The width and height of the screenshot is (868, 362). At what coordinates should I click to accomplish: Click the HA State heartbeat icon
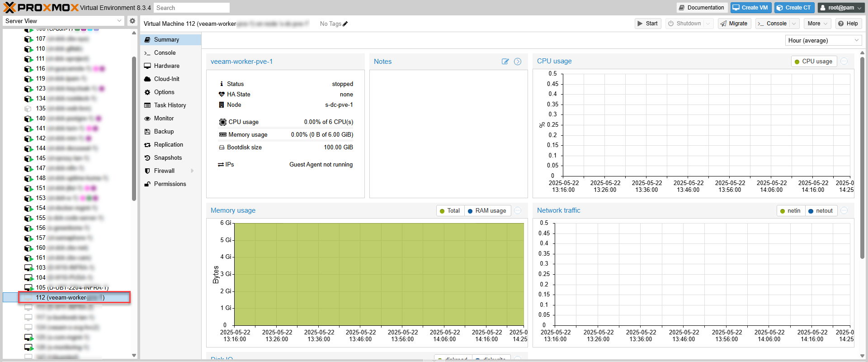[222, 94]
